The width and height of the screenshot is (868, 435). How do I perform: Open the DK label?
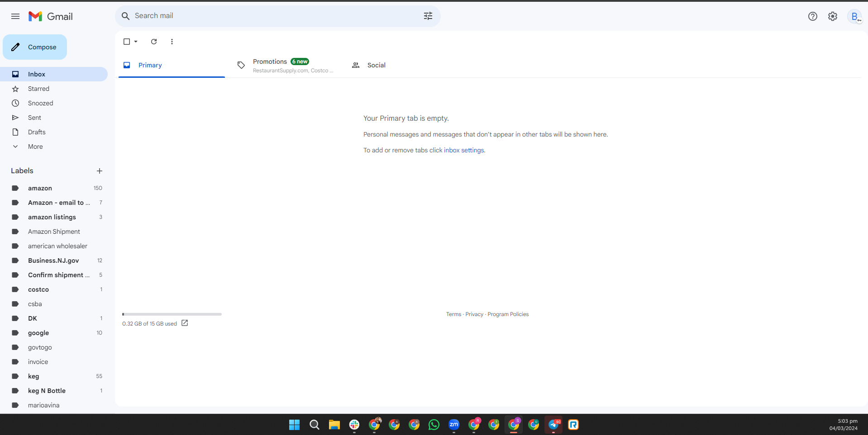[54, 318]
